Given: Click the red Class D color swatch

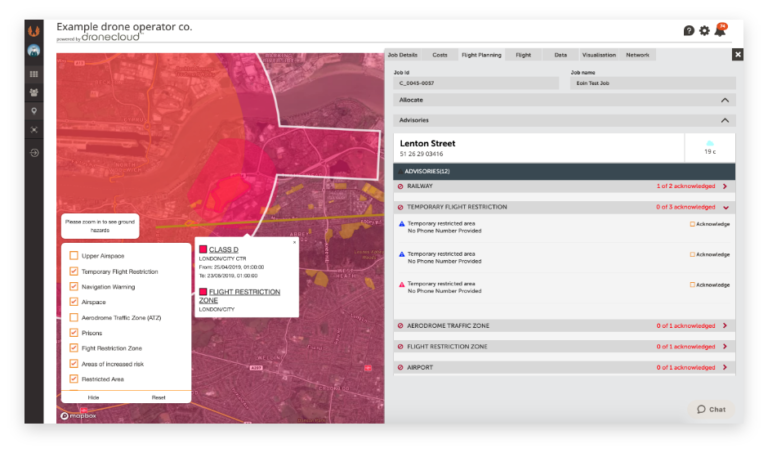Looking at the screenshot, I should click(203, 249).
